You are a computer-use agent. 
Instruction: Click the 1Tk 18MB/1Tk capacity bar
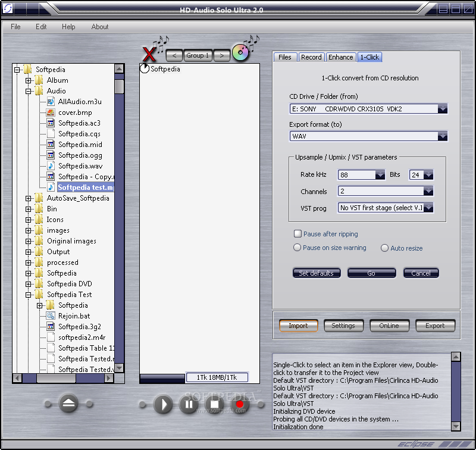click(217, 377)
